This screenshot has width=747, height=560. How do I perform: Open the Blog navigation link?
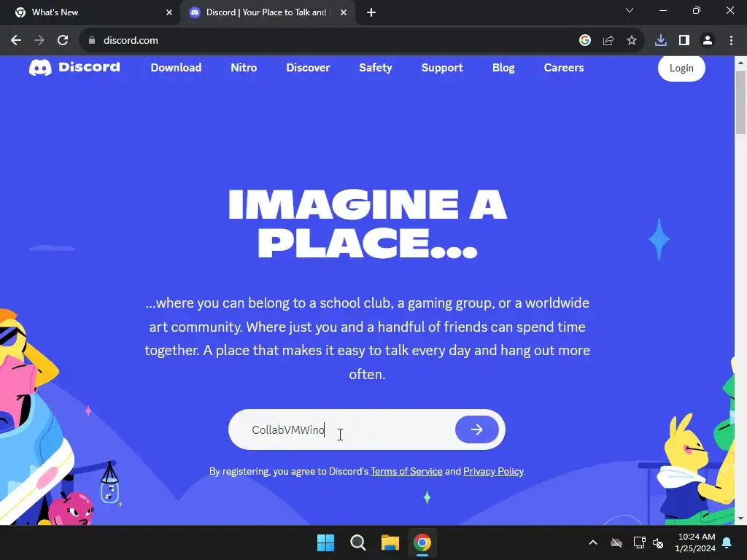(503, 68)
